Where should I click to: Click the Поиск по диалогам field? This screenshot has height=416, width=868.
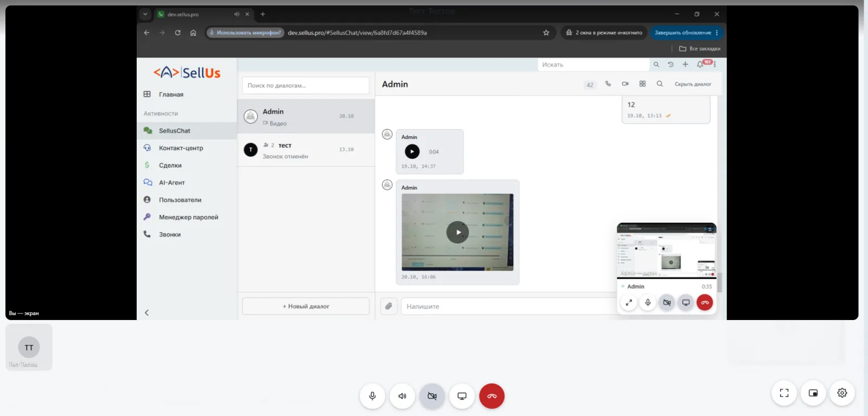[305, 86]
